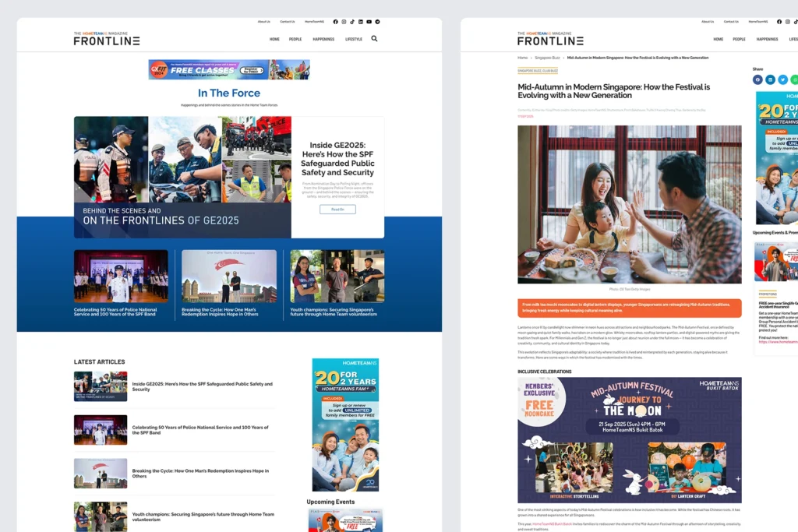Click the YouTube icon in the homepage header
The height and width of the screenshot is (532, 798).
coord(369,22)
